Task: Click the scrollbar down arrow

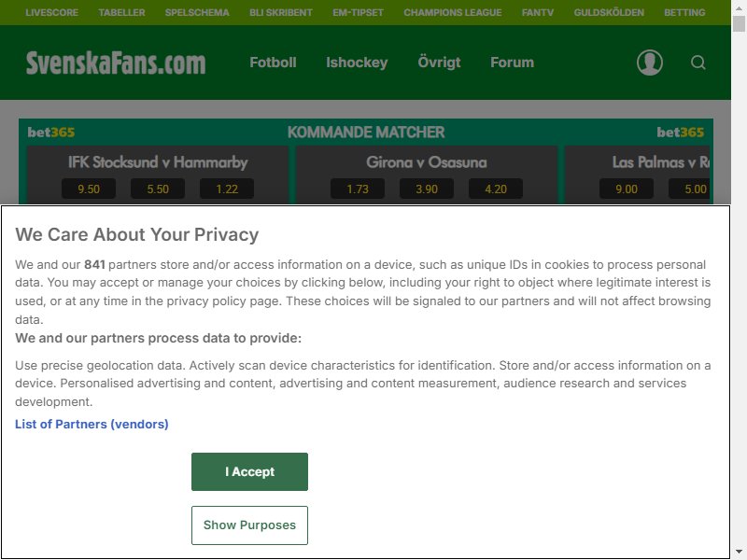Action: (739, 553)
